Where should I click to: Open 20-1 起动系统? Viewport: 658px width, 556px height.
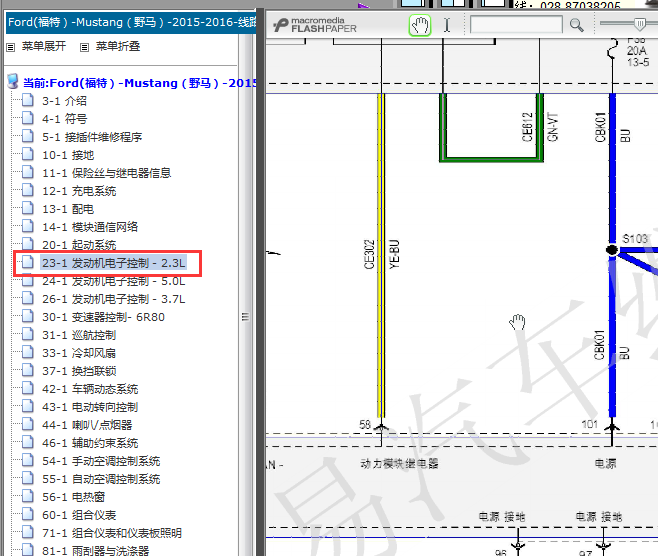(x=79, y=245)
